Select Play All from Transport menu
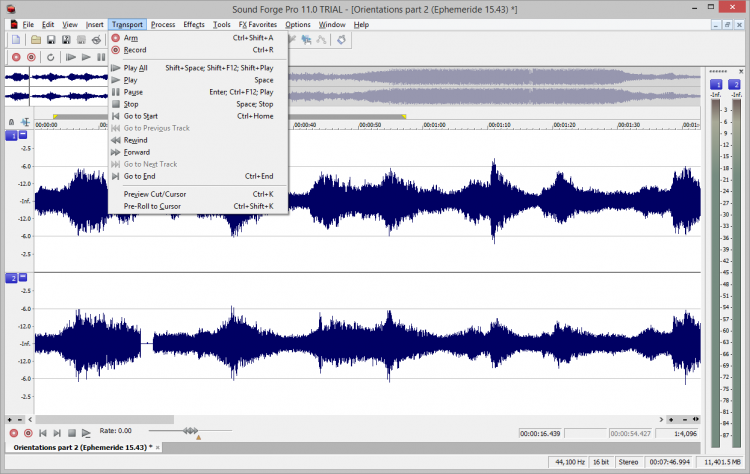 [135, 68]
